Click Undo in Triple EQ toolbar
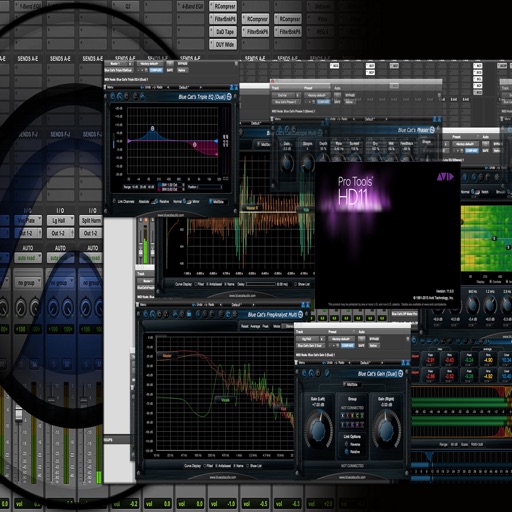The image size is (512, 512). pyautogui.click(x=145, y=87)
